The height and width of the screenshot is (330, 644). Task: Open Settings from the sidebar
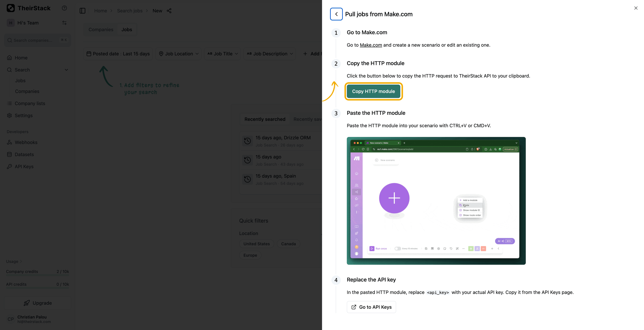pyautogui.click(x=24, y=115)
